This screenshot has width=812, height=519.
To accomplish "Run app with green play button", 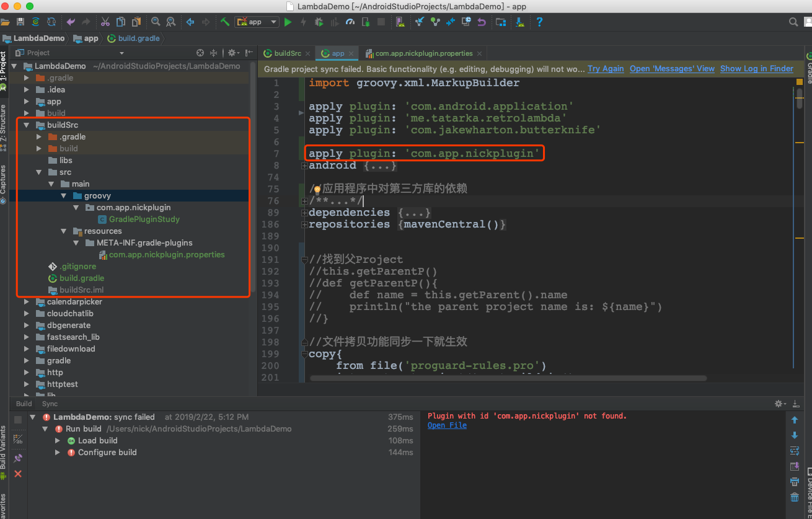I will [x=288, y=22].
